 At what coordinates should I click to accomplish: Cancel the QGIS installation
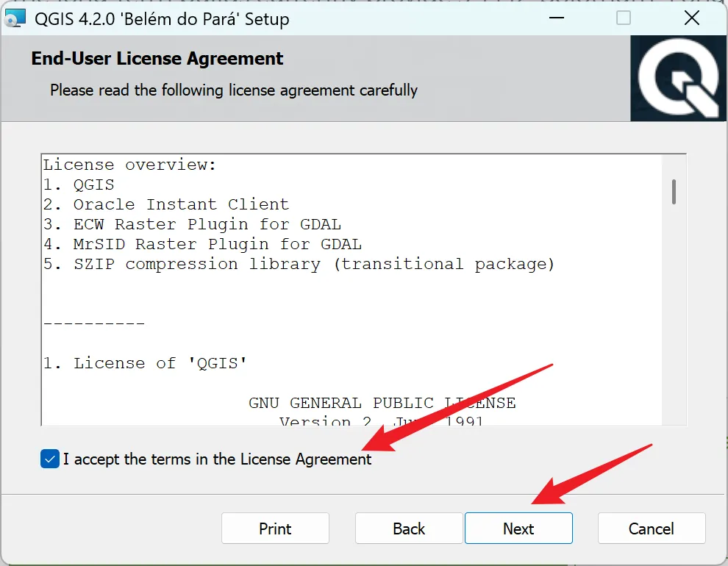point(652,529)
